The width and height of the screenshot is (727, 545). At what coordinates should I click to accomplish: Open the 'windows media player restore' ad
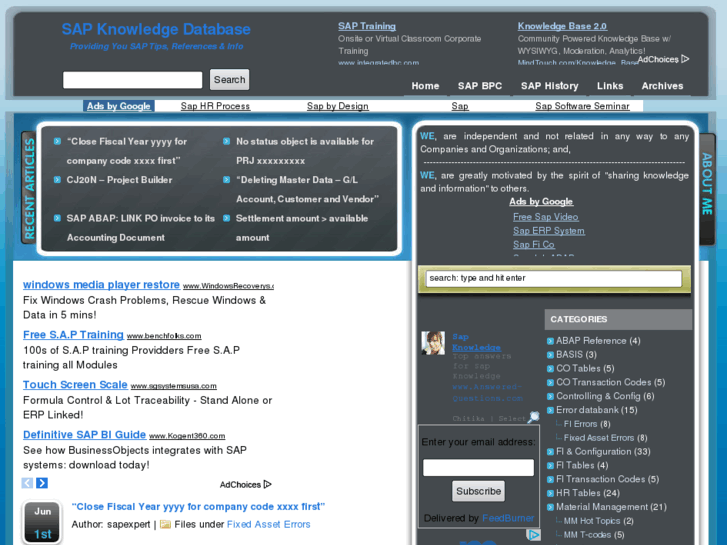[102, 285]
